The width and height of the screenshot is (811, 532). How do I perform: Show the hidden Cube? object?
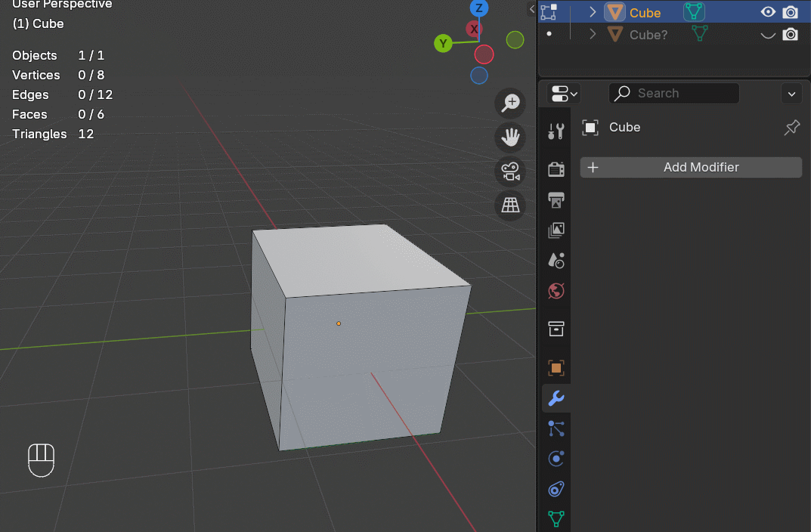pos(767,34)
